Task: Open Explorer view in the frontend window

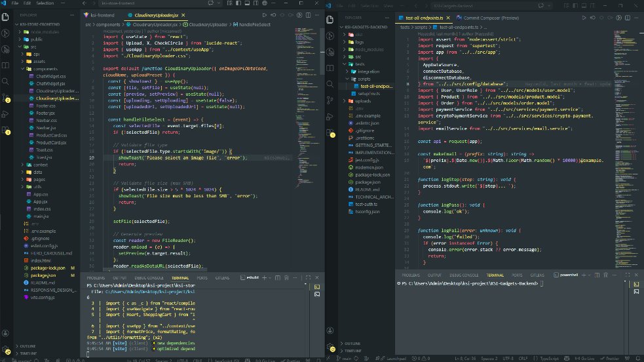Action: point(6,17)
